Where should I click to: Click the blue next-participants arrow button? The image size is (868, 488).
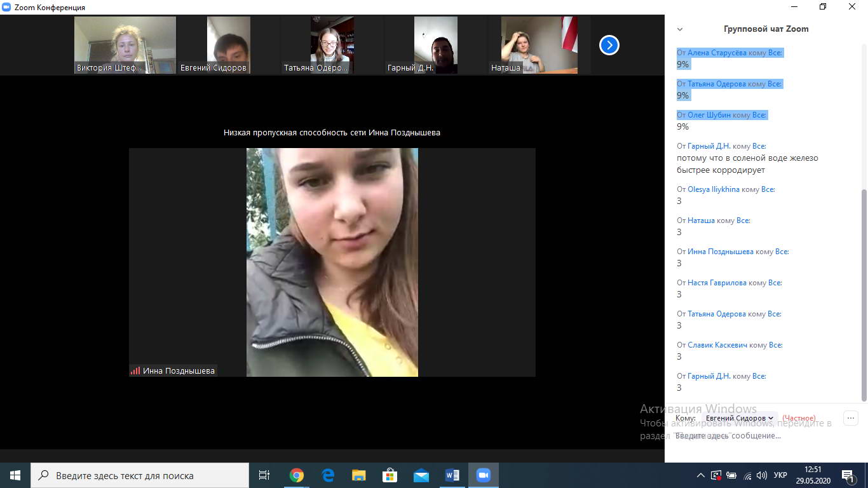(x=609, y=45)
